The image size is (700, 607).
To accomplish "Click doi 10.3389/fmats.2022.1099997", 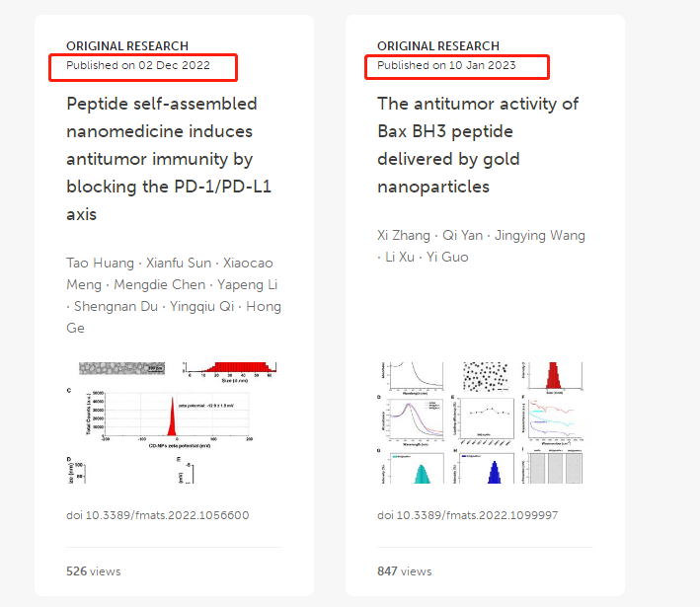I will (x=467, y=515).
